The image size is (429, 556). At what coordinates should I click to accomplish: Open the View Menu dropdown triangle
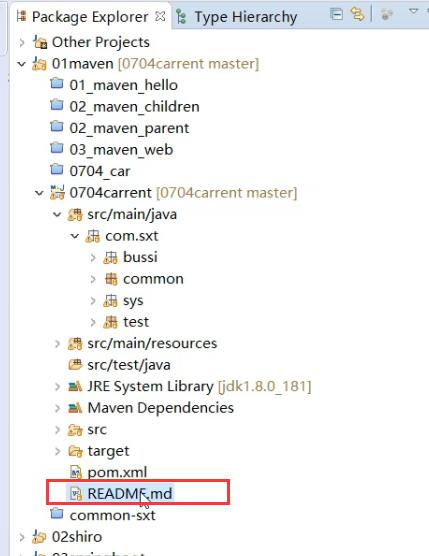click(413, 11)
